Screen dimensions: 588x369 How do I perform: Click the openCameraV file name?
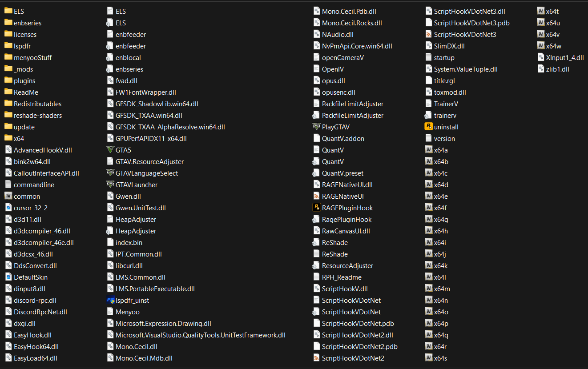tap(343, 57)
